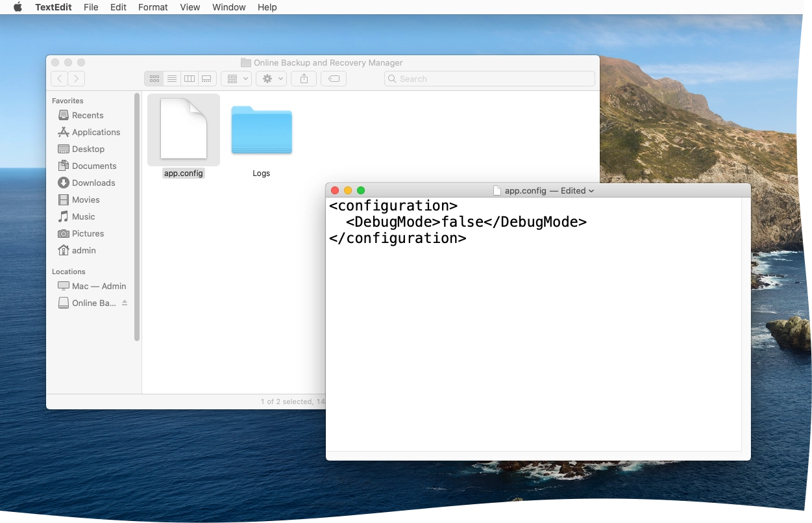Click the </configuration> closing line
This screenshot has height=523, width=812.
[x=397, y=238]
